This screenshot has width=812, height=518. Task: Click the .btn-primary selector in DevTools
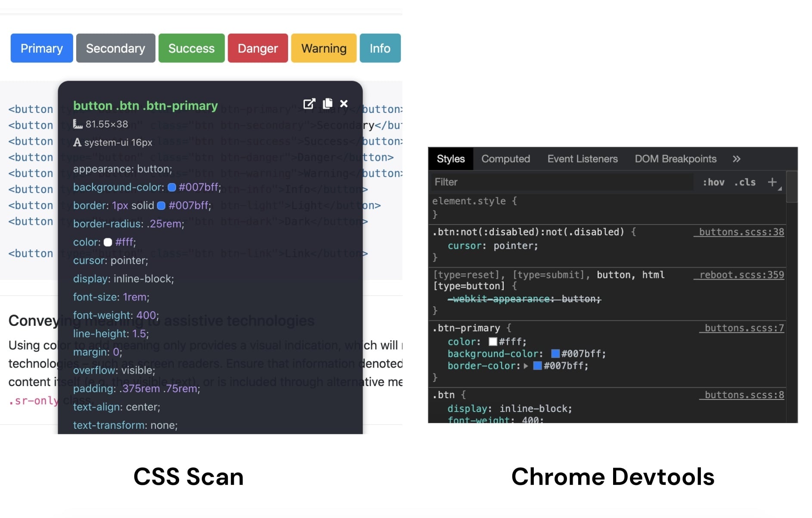[x=466, y=328]
